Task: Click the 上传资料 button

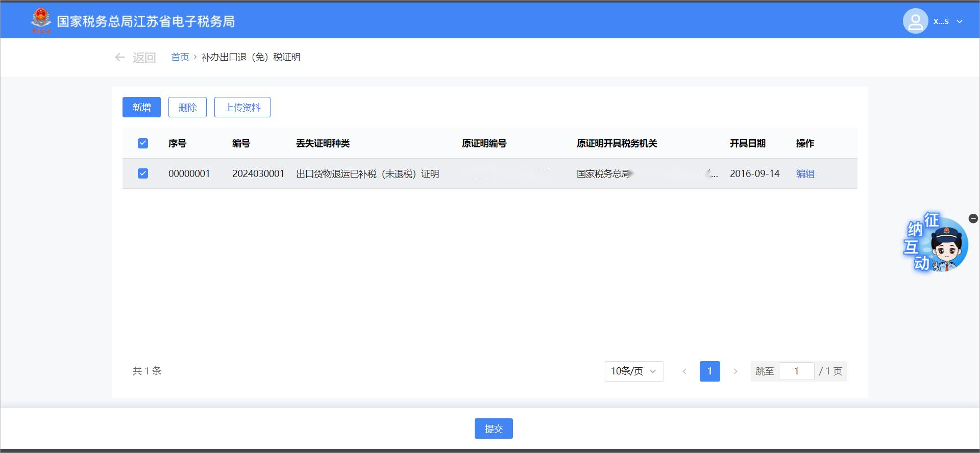Action: pyautogui.click(x=242, y=107)
